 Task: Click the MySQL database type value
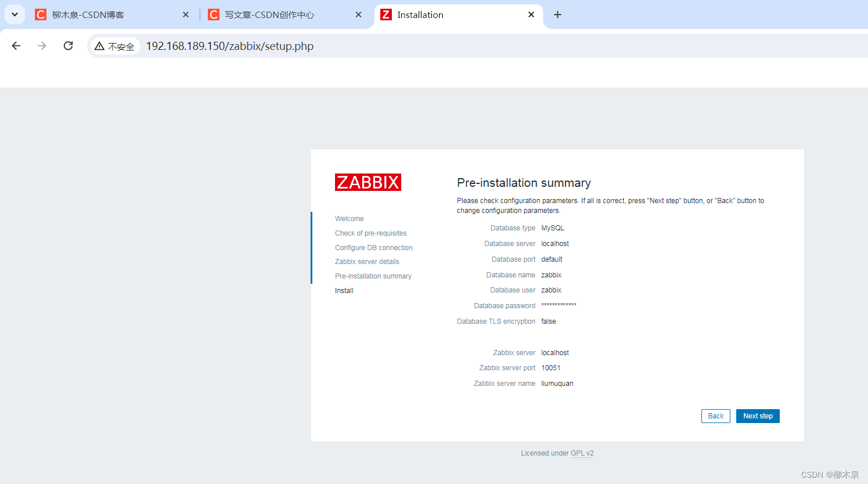(x=553, y=228)
